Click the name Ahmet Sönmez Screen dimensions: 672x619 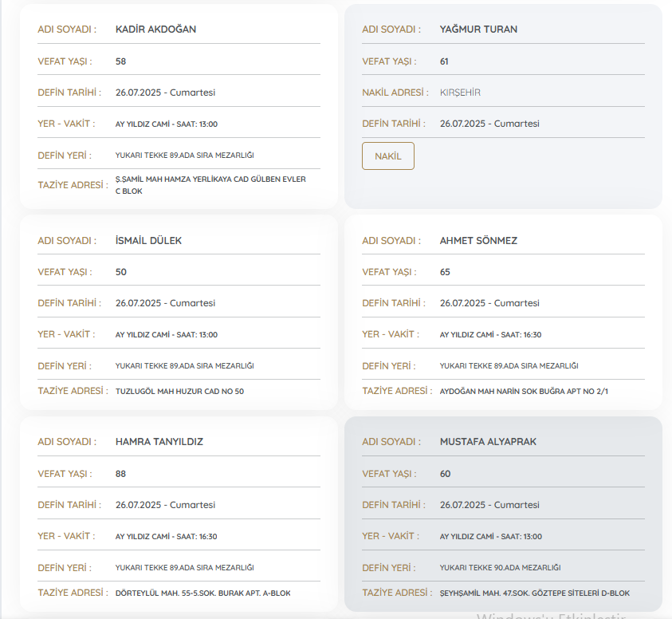click(478, 241)
